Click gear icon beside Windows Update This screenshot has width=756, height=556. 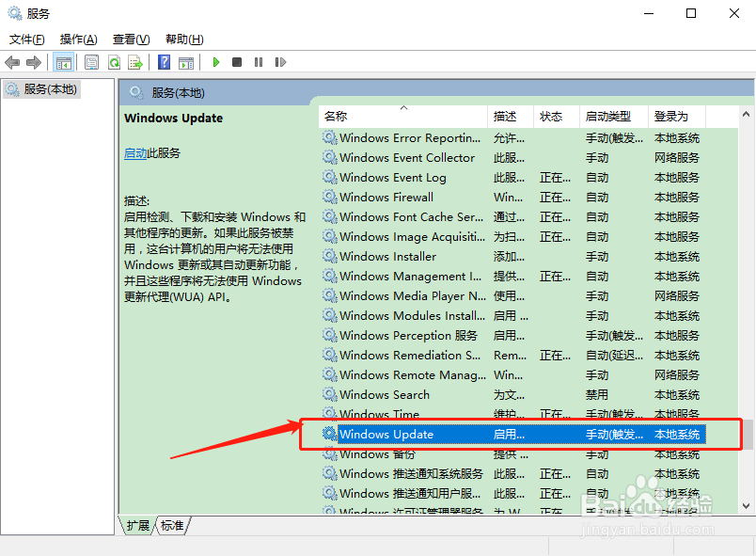tap(330, 434)
